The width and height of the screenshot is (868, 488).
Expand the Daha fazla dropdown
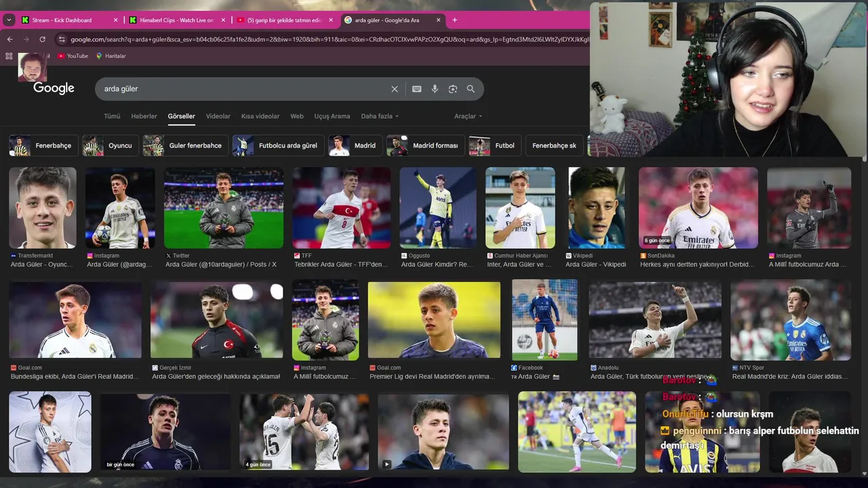pyautogui.click(x=380, y=116)
